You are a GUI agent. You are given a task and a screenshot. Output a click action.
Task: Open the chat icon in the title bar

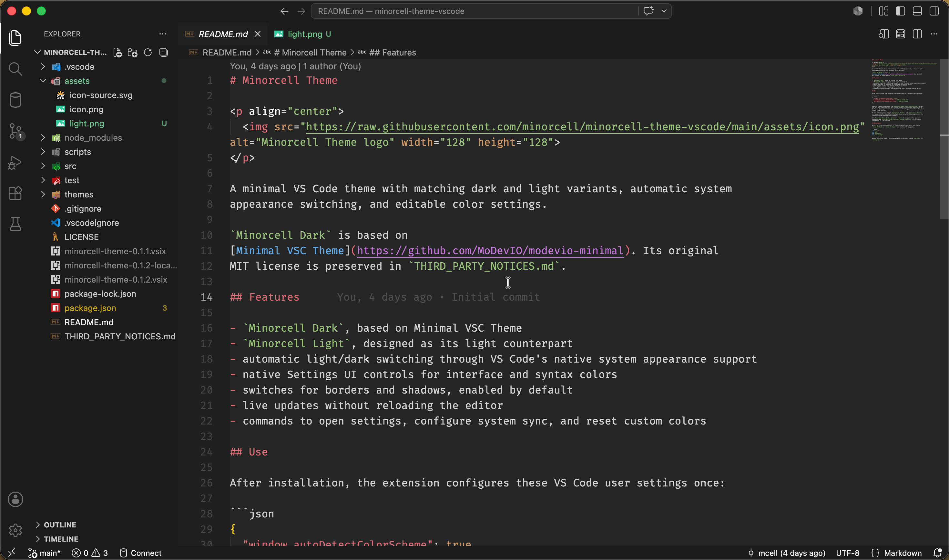pyautogui.click(x=648, y=11)
